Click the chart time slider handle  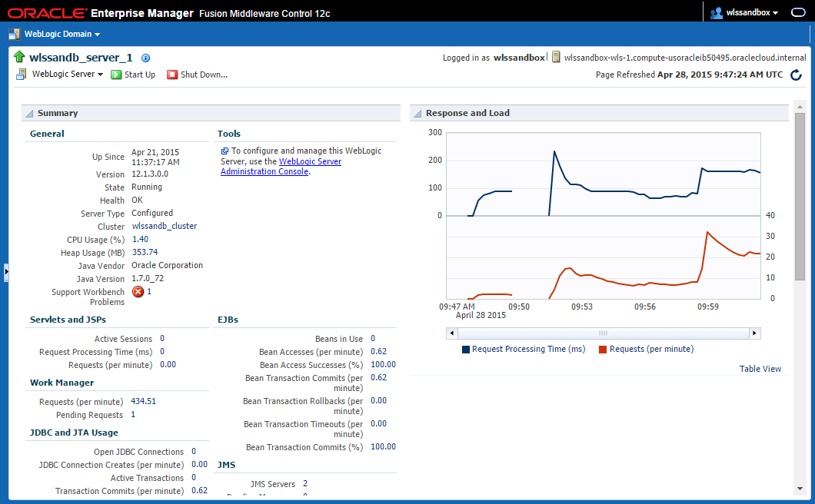pos(603,333)
